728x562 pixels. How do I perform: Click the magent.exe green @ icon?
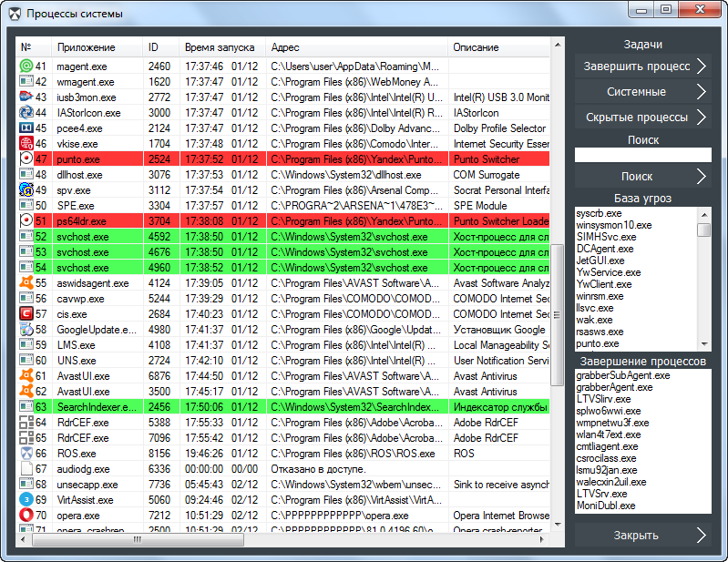26,66
